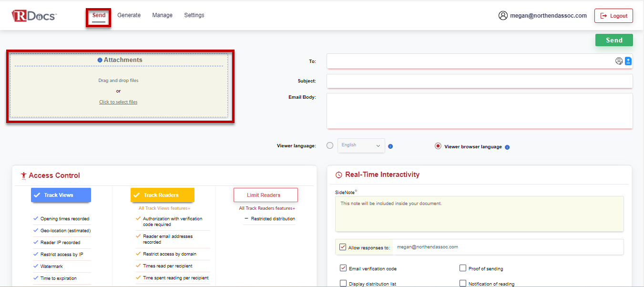Click the clock icon next to Real-Time Interactivity

(338, 174)
